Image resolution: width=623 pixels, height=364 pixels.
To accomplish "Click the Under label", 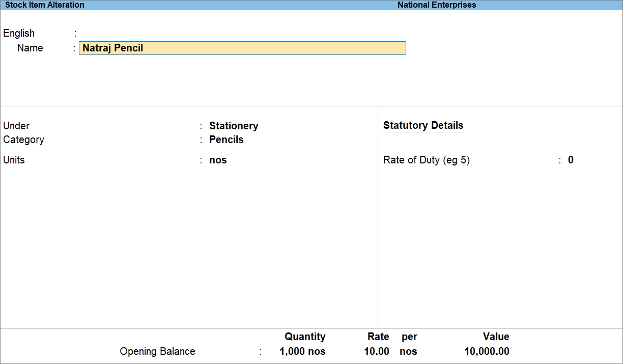I will click(x=16, y=126).
